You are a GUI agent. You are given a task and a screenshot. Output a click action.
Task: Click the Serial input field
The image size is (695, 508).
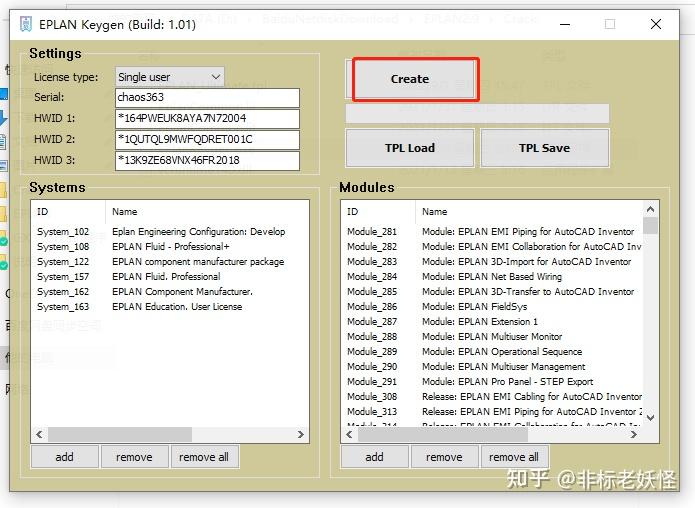[207, 98]
